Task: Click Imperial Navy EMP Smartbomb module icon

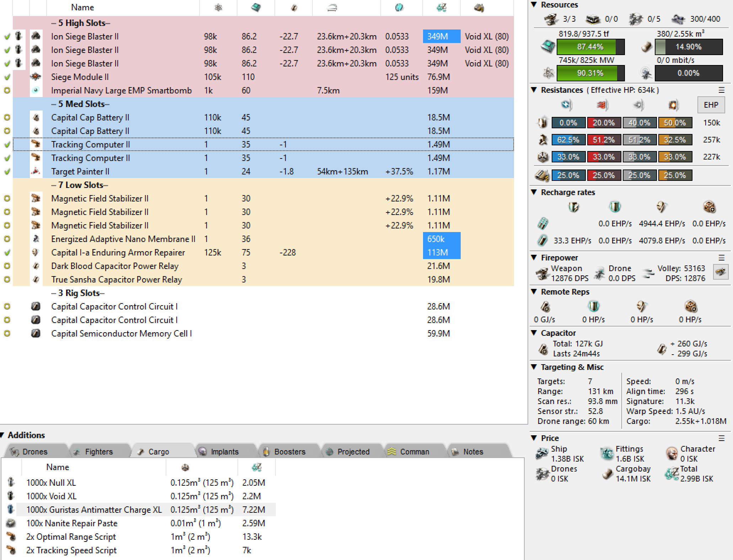Action: 36,90
